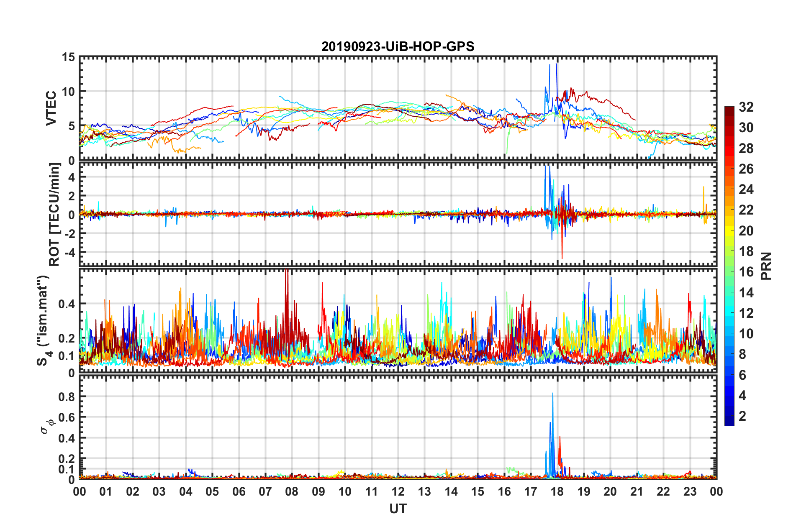Click VTEC axis tick label 15
Viewport: 796px width, 532px height.
(x=68, y=57)
